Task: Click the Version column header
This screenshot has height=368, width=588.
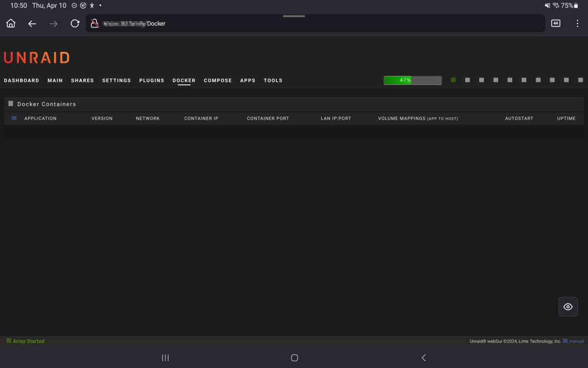Action: (x=102, y=118)
